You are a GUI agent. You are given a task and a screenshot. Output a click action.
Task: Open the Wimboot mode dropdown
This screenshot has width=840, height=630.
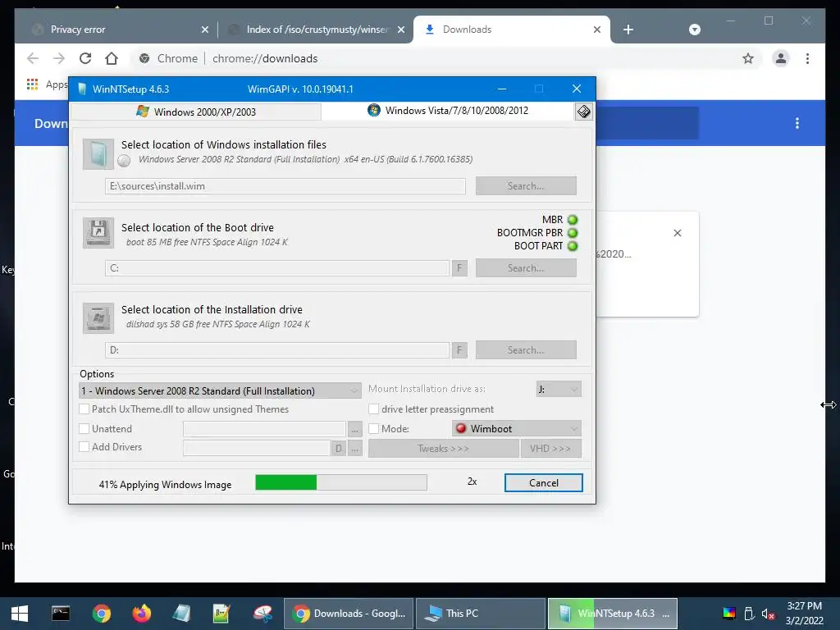pos(517,428)
